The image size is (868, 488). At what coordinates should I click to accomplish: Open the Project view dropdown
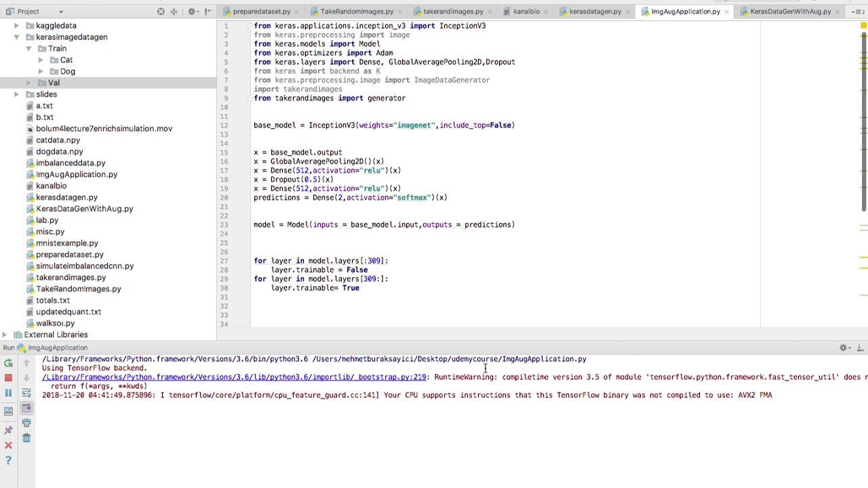pos(60,12)
